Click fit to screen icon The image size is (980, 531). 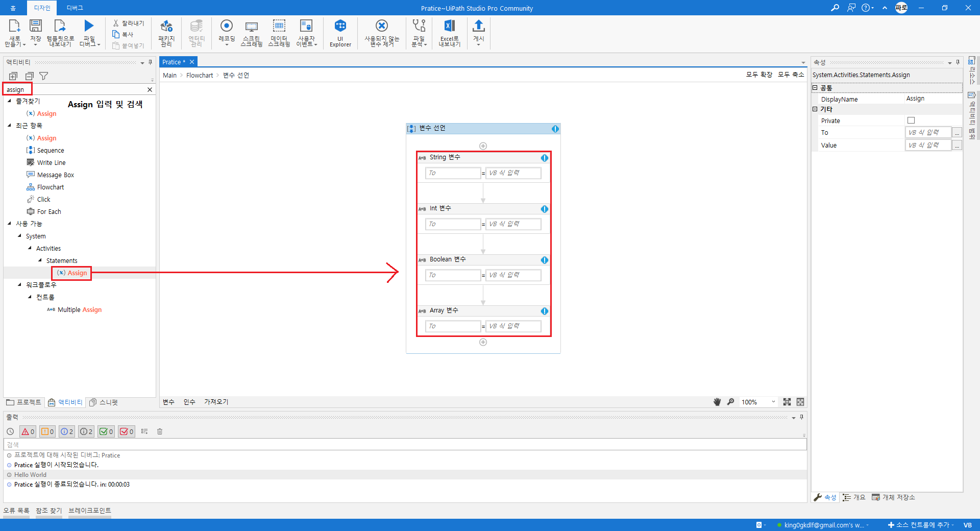click(x=787, y=402)
